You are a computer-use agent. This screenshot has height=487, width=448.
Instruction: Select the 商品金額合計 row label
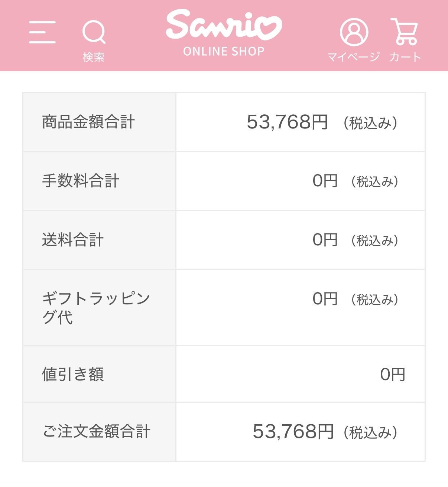(x=88, y=122)
